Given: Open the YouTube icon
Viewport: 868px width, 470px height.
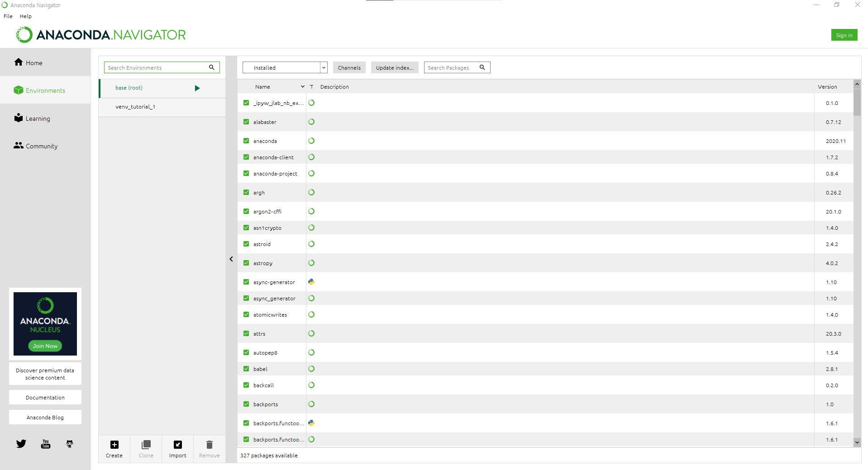Looking at the screenshot, I should point(46,444).
